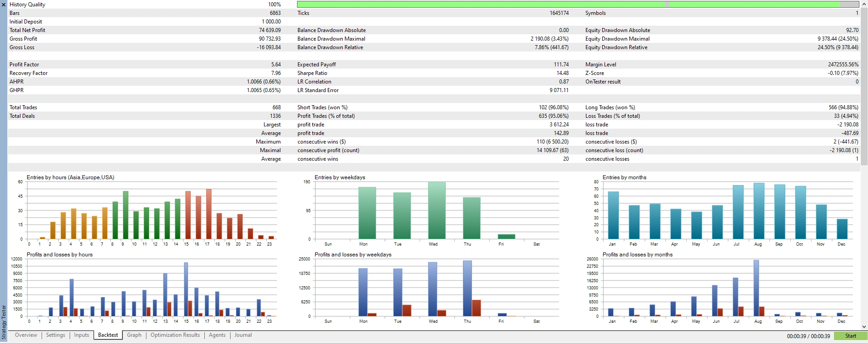This screenshot has width=868, height=344.
Task: Click the Initial Deposit value 1 000.00
Action: click(271, 22)
